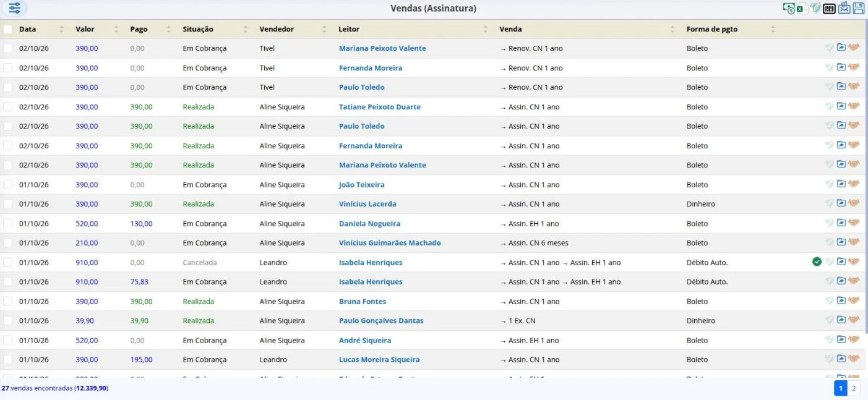The height and width of the screenshot is (400, 868).
Task: Click the green check icon on the Cancelada row
Action: [x=817, y=262]
